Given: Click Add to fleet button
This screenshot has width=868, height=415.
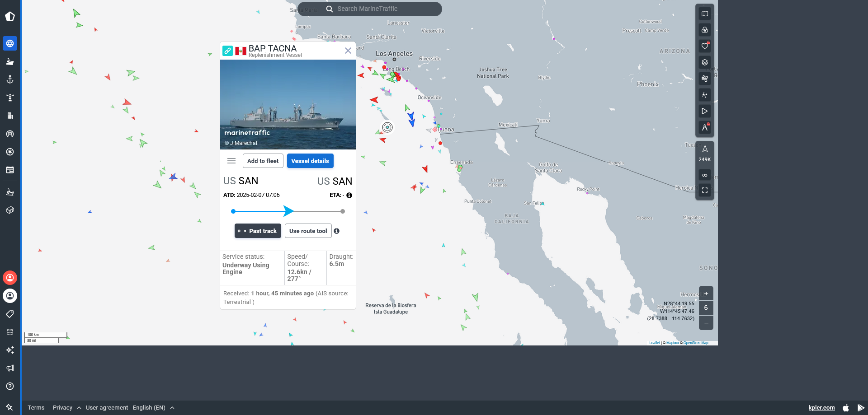Looking at the screenshot, I should [x=263, y=161].
